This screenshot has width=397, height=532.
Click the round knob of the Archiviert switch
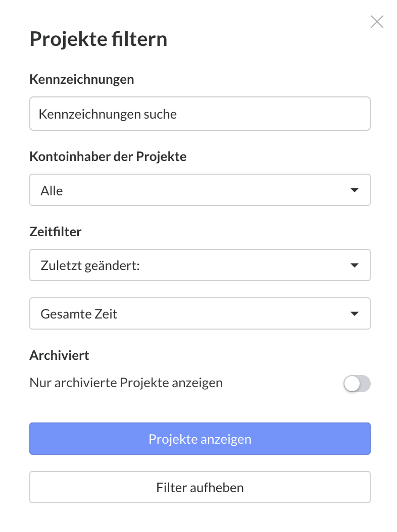coord(352,384)
